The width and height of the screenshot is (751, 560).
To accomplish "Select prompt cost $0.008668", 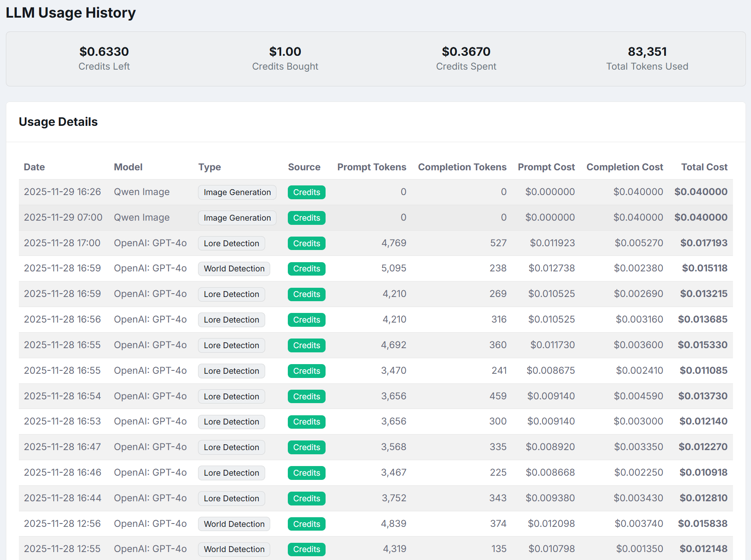I will (550, 472).
